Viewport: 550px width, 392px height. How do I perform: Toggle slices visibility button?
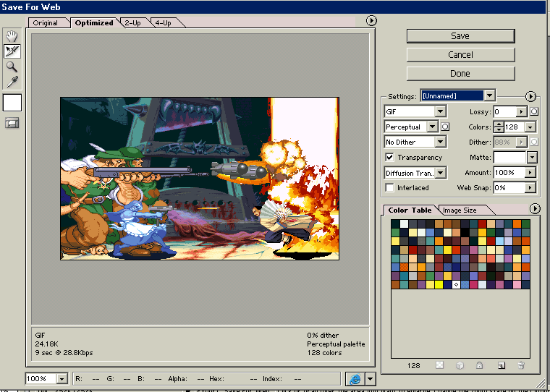pyautogui.click(x=12, y=123)
